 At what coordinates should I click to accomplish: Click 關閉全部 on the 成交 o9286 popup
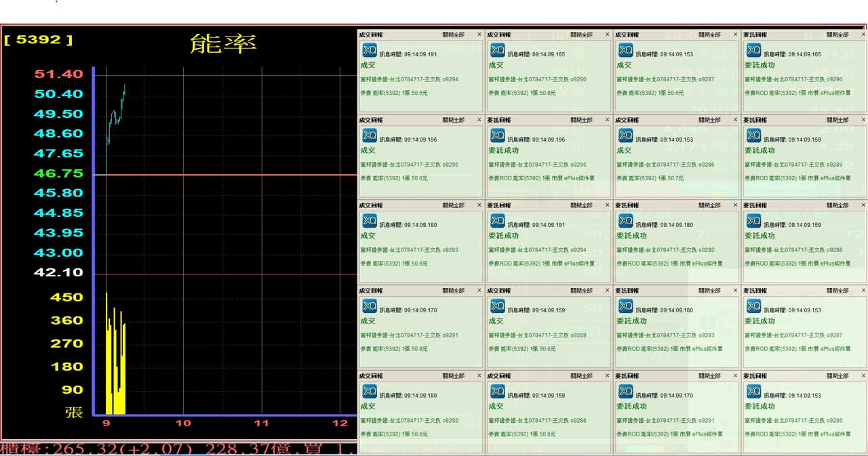click(710, 120)
